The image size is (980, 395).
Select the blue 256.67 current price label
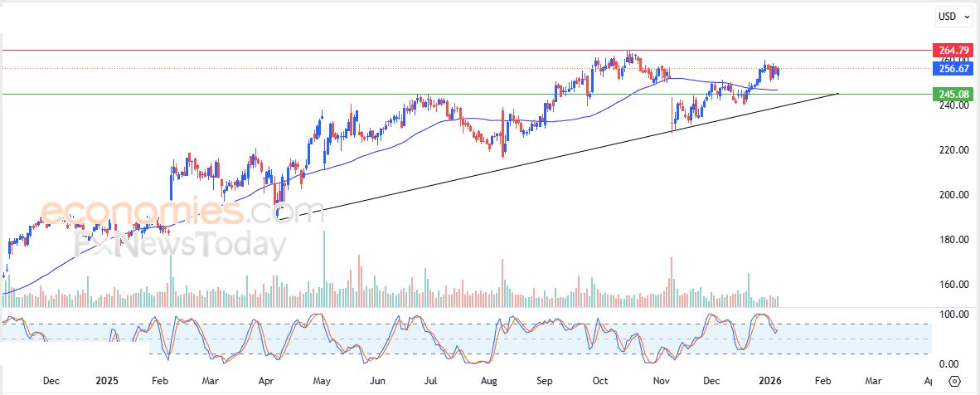click(949, 68)
